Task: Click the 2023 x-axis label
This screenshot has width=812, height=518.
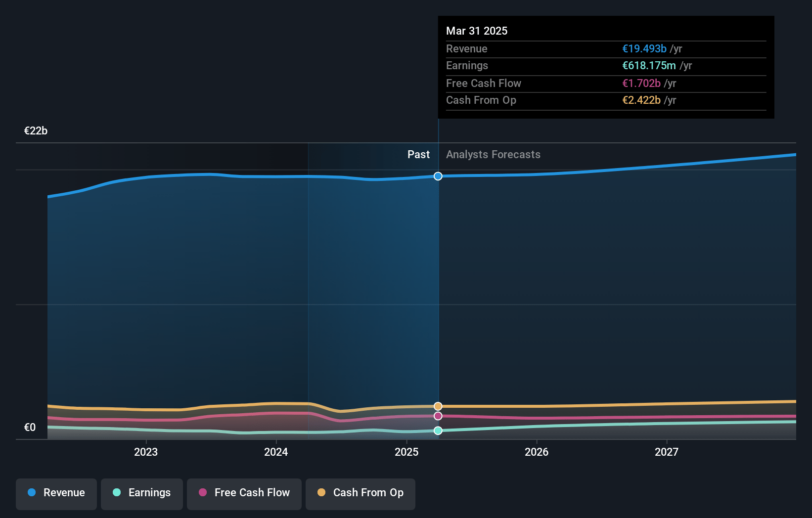Action: pyautogui.click(x=146, y=452)
